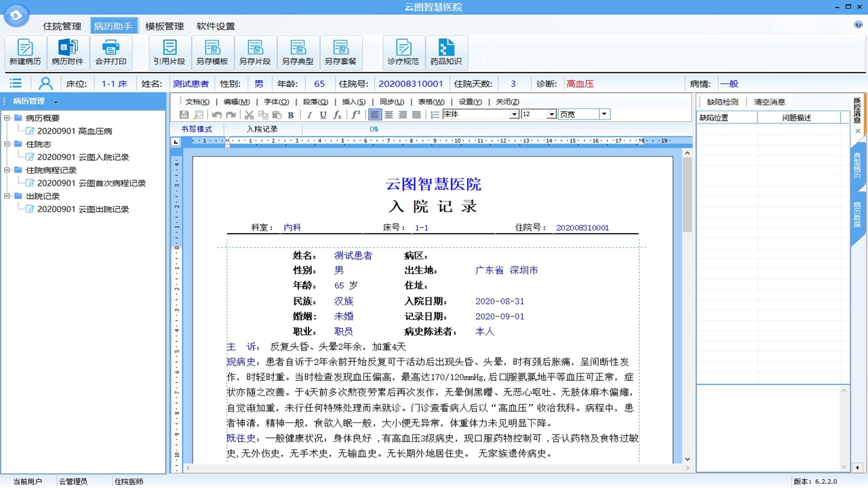Toggle bold formatting in the editor toolbar
Viewport: 868px width, 488px height.
point(291,114)
